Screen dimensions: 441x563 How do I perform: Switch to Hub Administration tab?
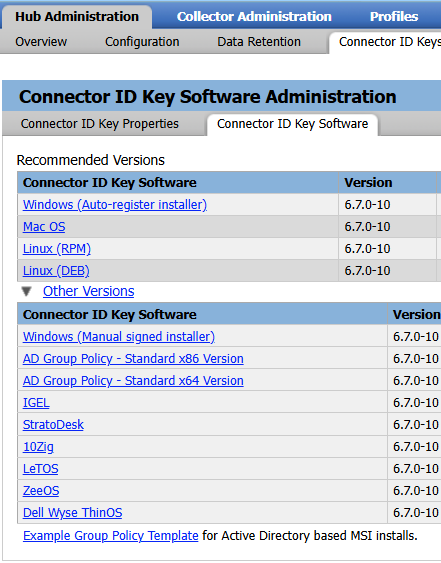(77, 17)
